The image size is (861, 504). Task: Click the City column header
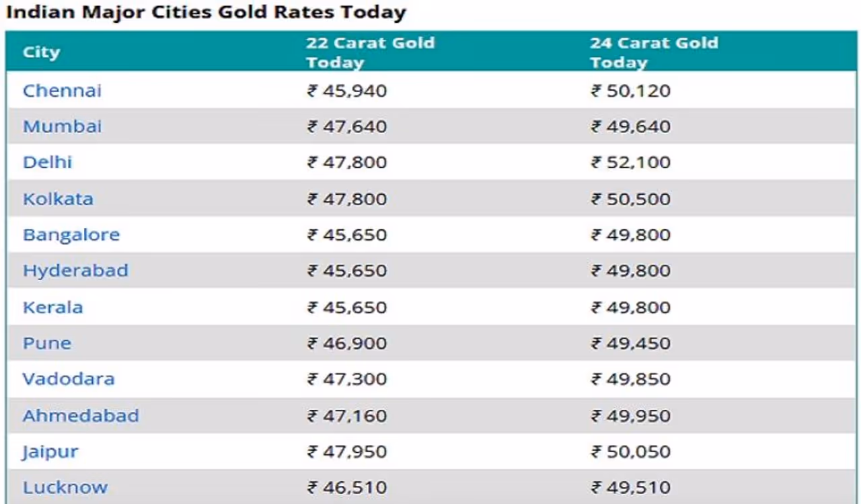click(x=41, y=52)
